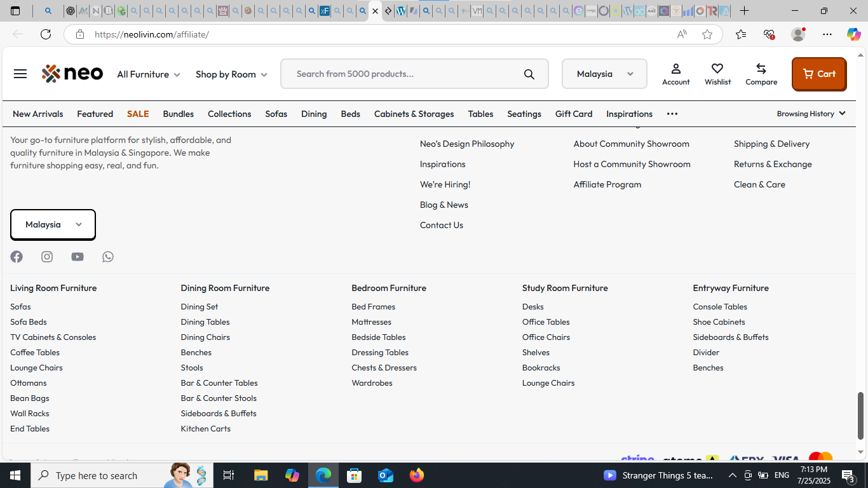
Task: Open the orange Cart button
Action: (x=819, y=74)
